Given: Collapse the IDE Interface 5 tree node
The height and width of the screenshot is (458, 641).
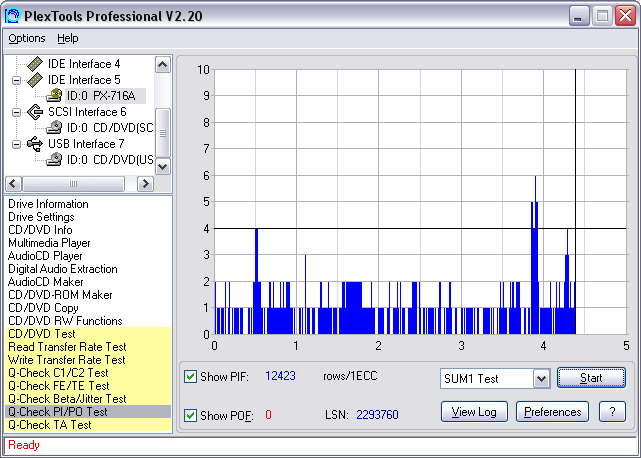Looking at the screenshot, I should (x=16, y=80).
